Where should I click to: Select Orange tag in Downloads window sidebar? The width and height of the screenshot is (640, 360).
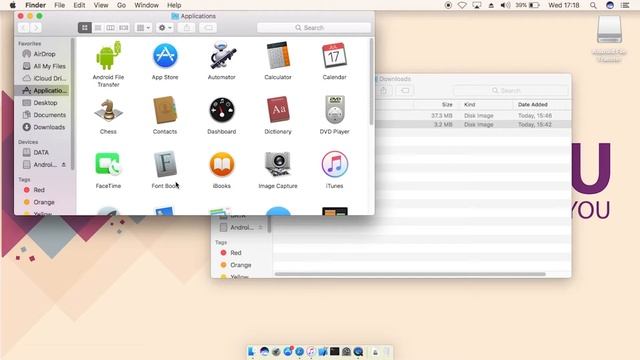pos(240,265)
